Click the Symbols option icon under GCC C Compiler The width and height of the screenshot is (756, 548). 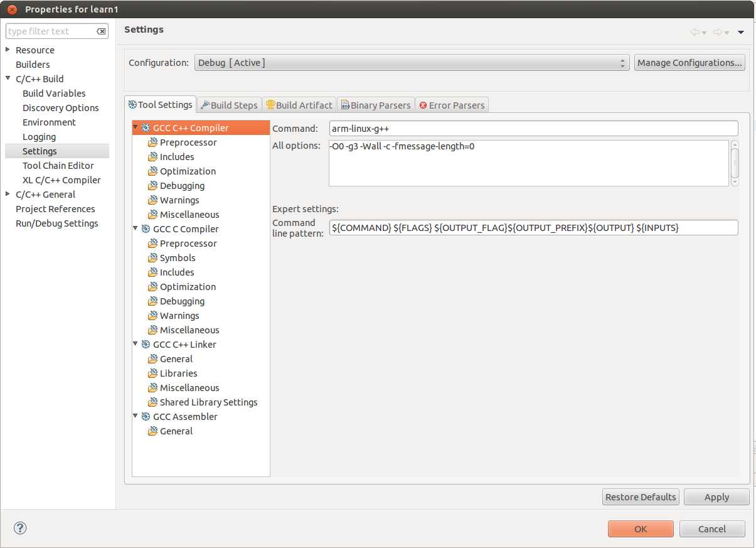pos(152,258)
